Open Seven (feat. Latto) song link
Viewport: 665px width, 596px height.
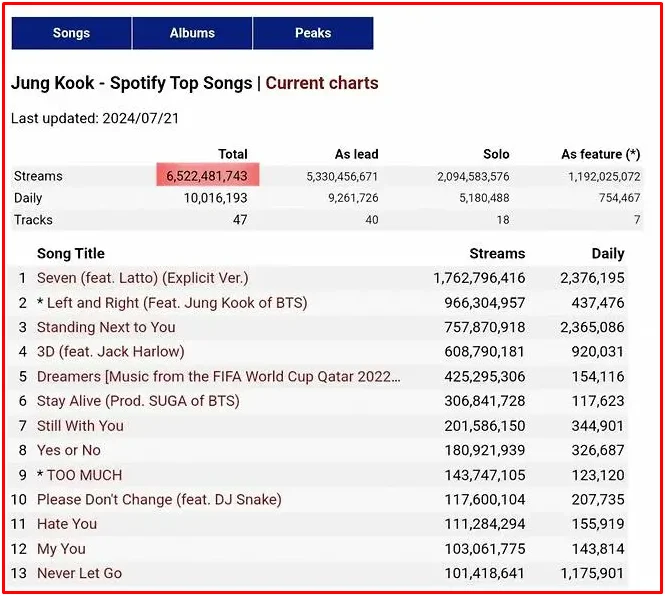tap(142, 278)
